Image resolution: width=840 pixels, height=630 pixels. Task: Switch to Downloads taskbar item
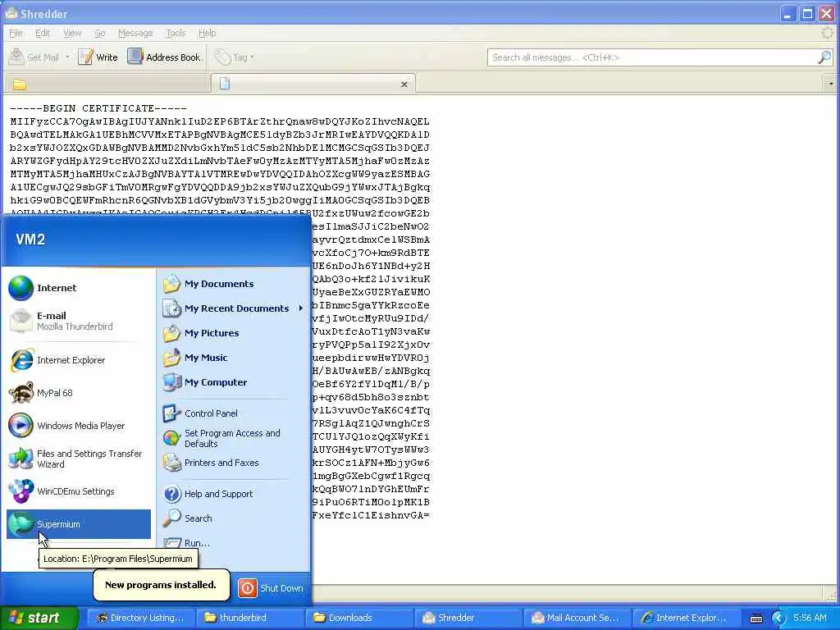pyautogui.click(x=358, y=618)
